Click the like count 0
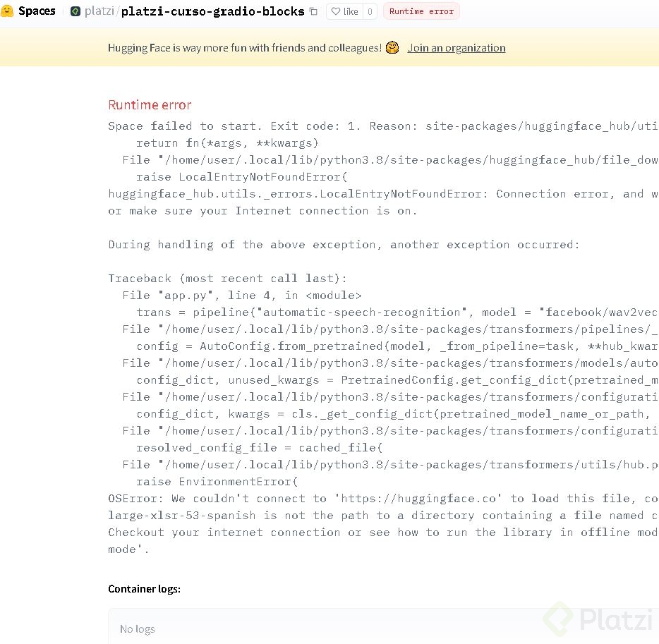 coord(370,11)
